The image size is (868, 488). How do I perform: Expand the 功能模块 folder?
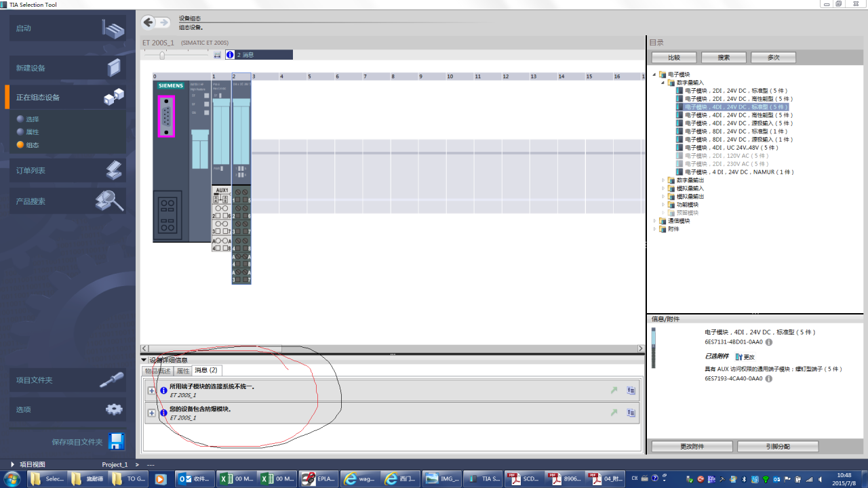(663, 205)
